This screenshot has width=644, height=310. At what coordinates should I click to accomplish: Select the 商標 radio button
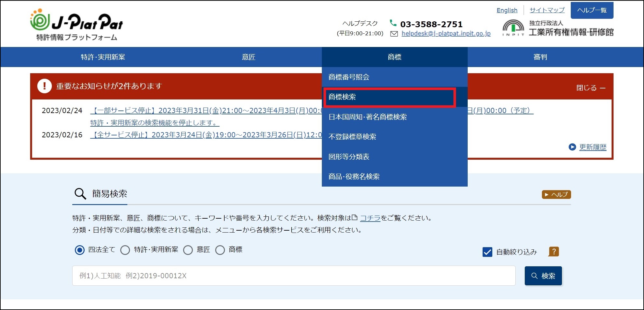[220, 250]
